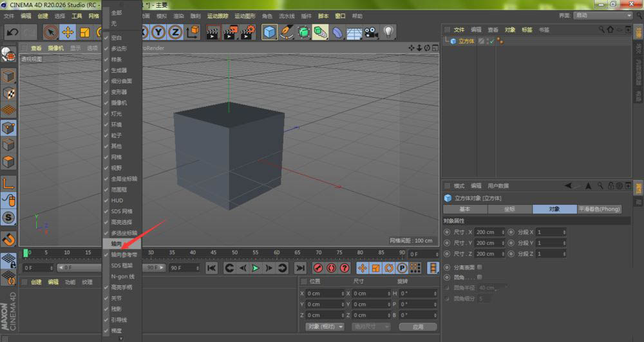
Task: Open the 运动图形 menu
Action: click(x=245, y=16)
